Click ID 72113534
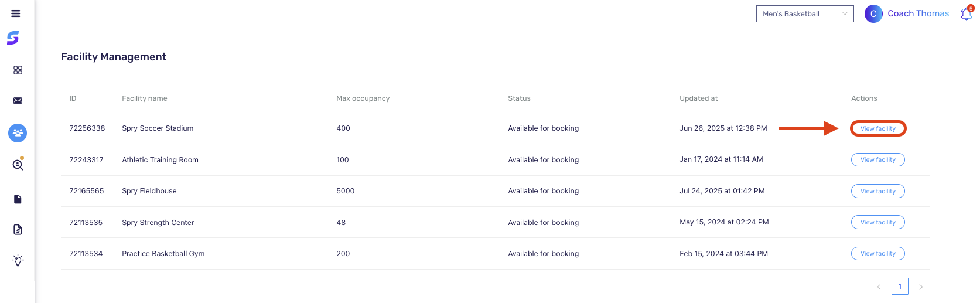980x303 pixels. (x=86, y=254)
